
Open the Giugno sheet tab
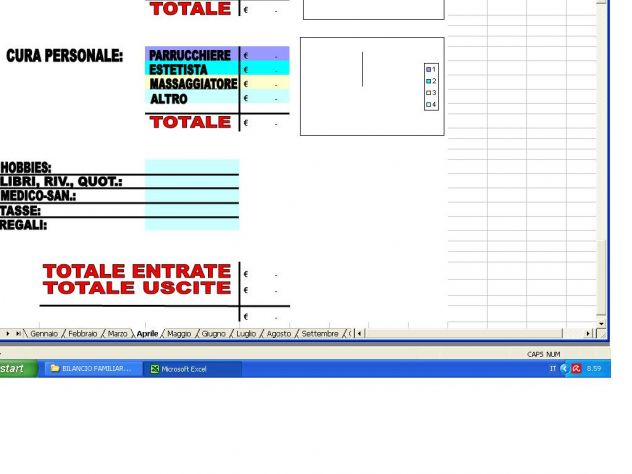click(x=213, y=334)
